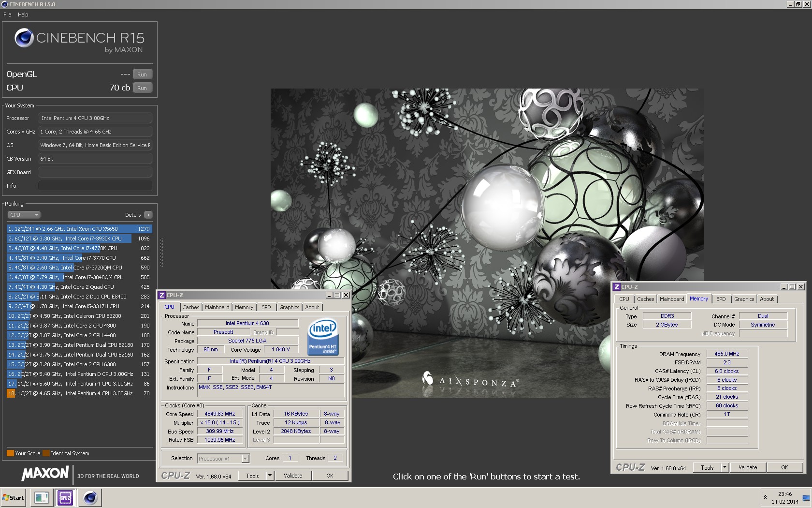Click the CPU-Z taskbar icon
Image resolution: width=812 pixels, height=508 pixels.
[x=65, y=497]
